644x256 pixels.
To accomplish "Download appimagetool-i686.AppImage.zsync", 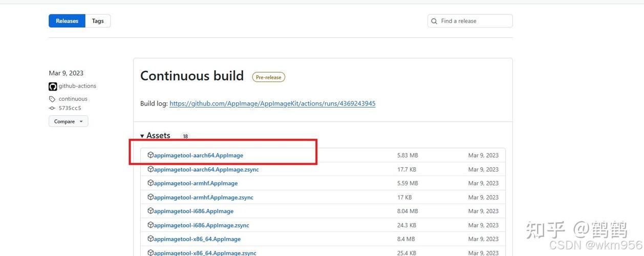I will tap(202, 225).
